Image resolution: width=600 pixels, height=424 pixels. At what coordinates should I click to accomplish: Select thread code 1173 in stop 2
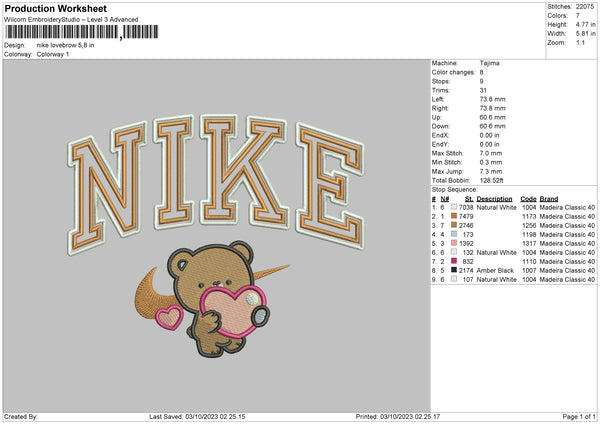(529, 217)
